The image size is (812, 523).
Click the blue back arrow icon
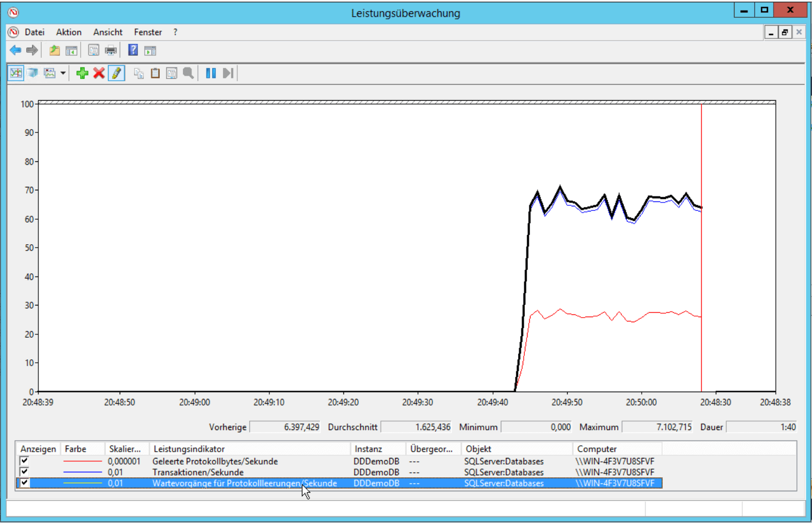click(x=16, y=51)
